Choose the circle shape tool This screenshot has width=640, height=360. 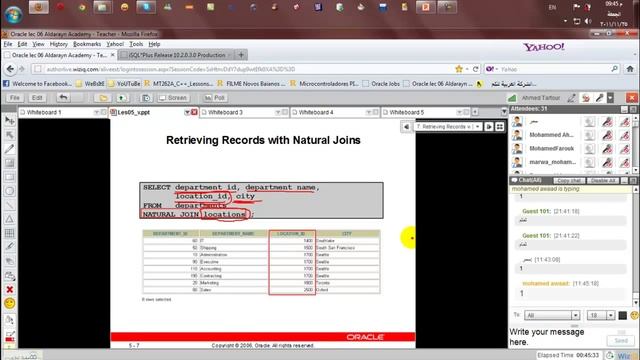click(x=9, y=191)
